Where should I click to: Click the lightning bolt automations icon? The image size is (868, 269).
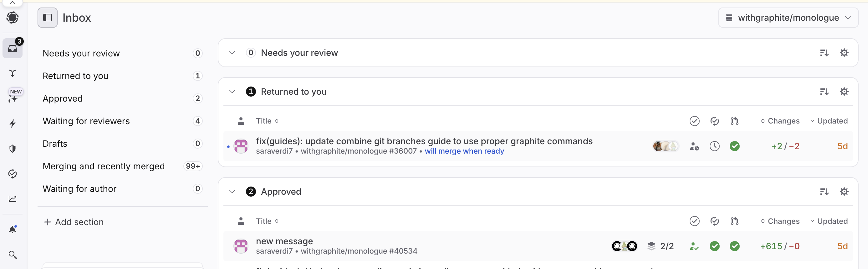13,124
